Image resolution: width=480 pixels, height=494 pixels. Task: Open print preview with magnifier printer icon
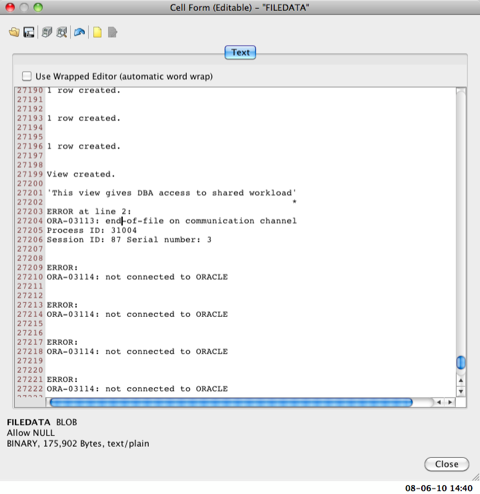pyautogui.click(x=62, y=32)
